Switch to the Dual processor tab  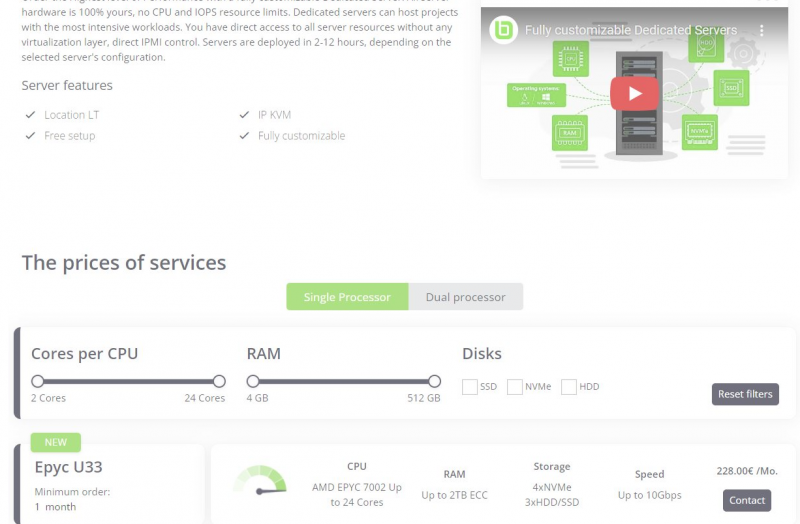[x=465, y=297]
